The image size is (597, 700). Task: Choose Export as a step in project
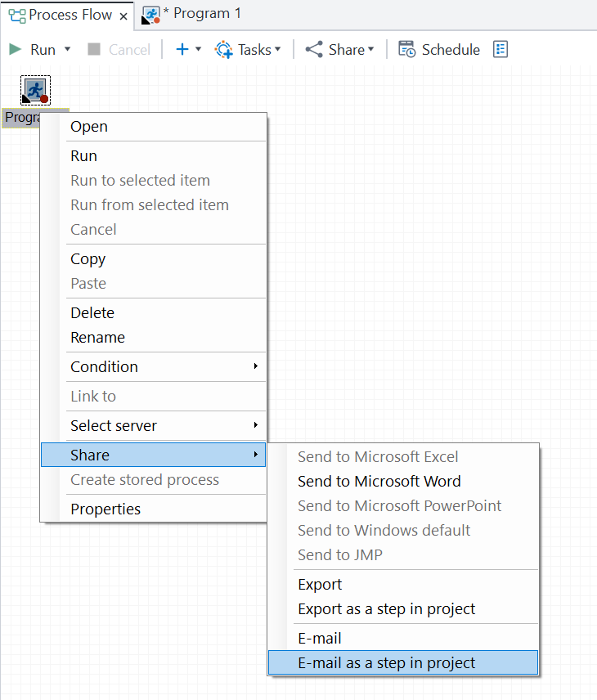[386, 608]
